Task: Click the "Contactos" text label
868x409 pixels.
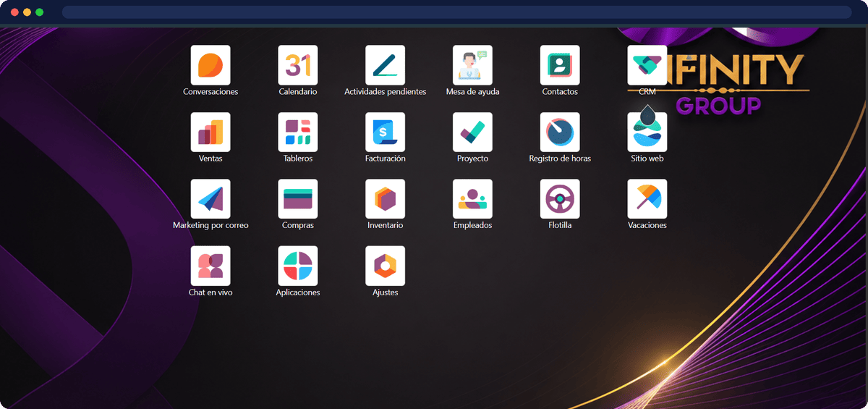Action: click(560, 92)
